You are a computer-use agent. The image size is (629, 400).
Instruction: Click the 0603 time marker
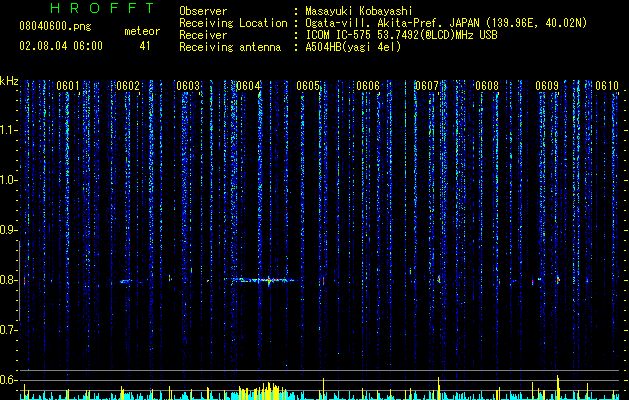pos(188,86)
